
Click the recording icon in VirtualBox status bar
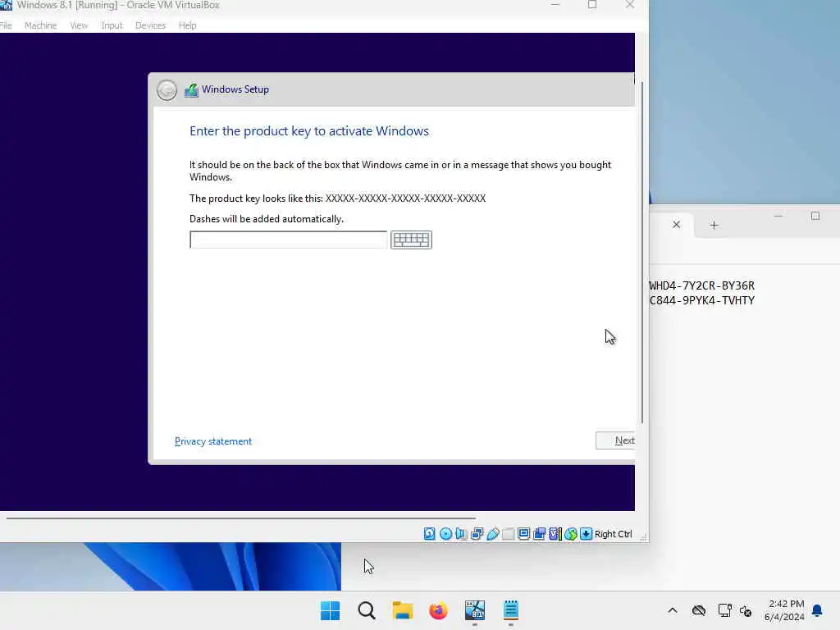pos(540,533)
